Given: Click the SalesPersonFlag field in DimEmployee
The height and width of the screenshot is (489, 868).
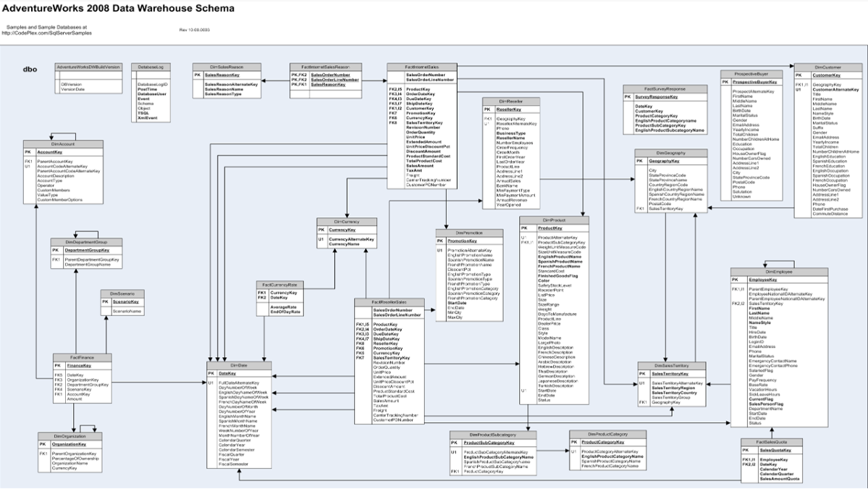Looking at the screenshot, I should [766, 404].
